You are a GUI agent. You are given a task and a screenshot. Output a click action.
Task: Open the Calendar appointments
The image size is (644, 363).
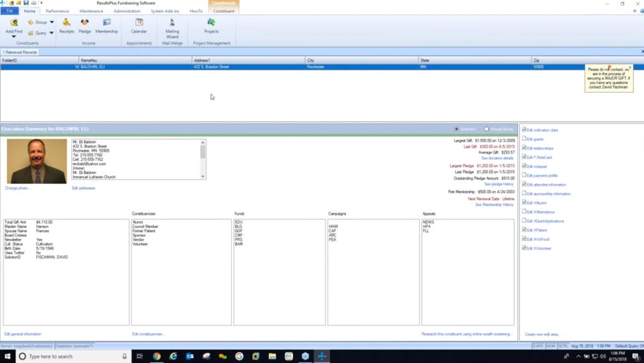(x=139, y=25)
